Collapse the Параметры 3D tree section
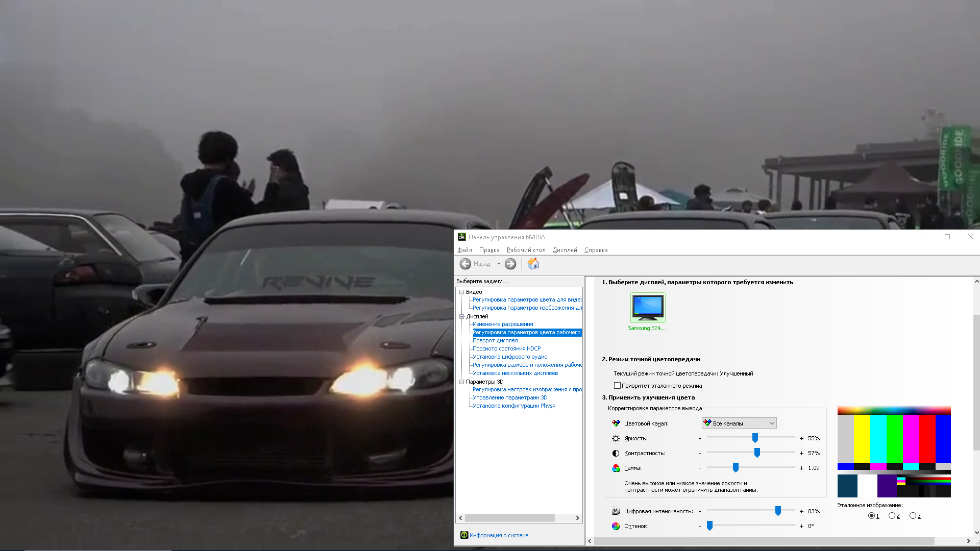This screenshot has height=551, width=980. [x=461, y=382]
